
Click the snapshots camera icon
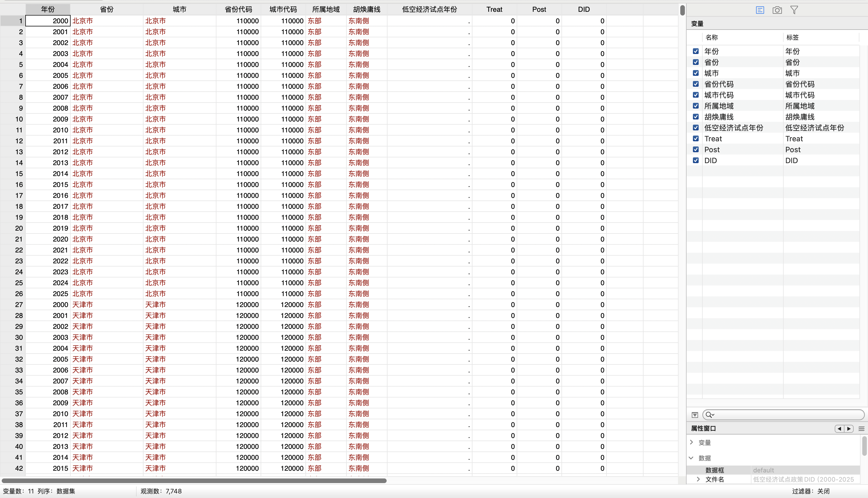(777, 10)
